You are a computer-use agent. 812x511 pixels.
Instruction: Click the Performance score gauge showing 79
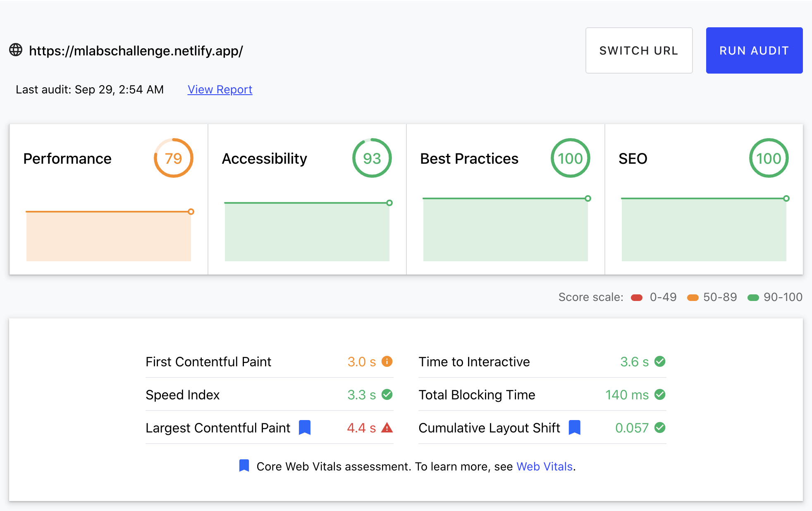click(174, 158)
